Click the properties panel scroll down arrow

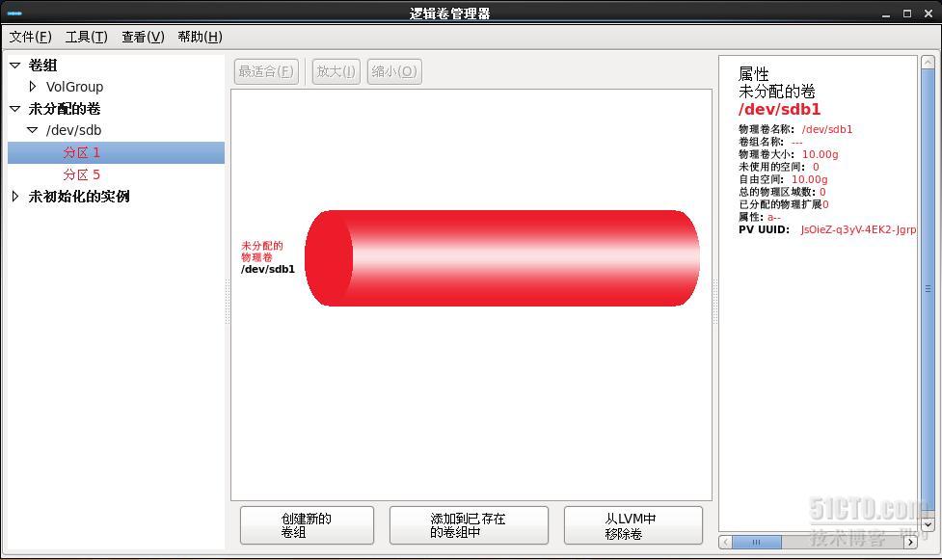click(x=929, y=524)
